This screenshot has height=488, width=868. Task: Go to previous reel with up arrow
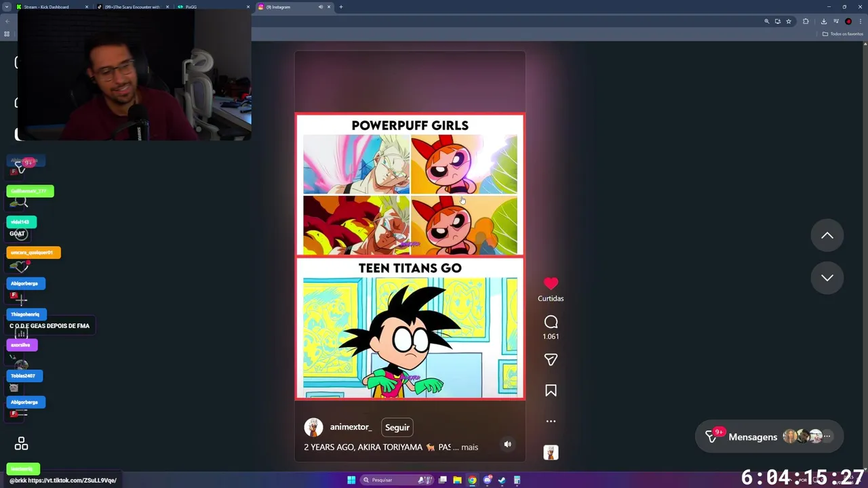827,235
